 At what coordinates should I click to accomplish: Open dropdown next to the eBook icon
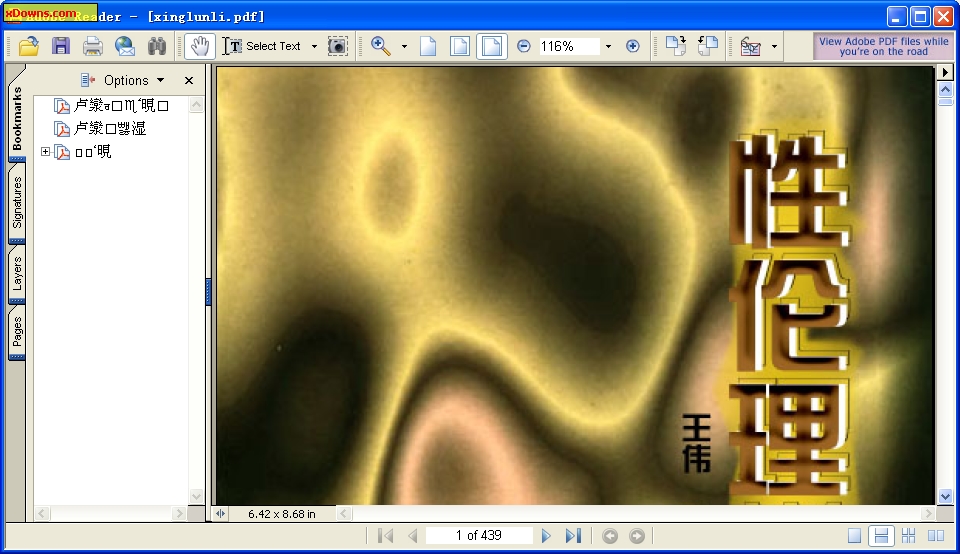click(774, 46)
